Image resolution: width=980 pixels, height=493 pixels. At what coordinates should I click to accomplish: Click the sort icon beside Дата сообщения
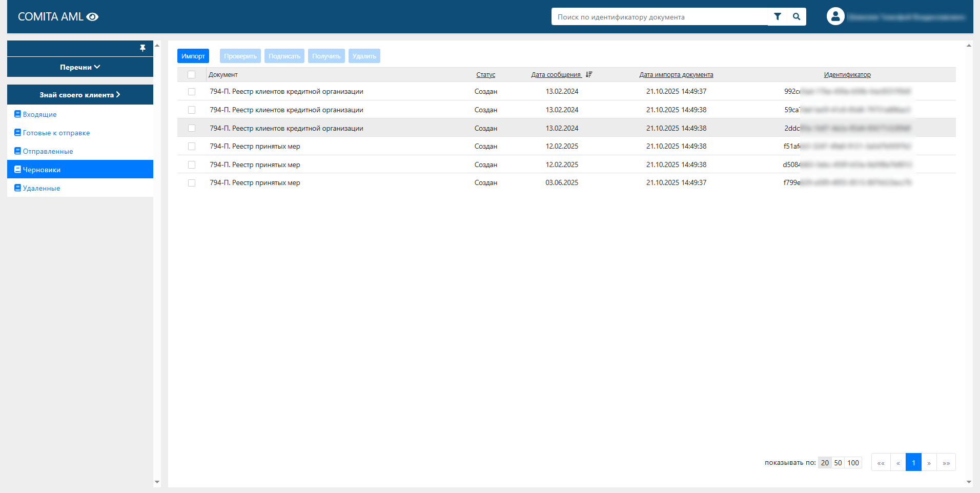pos(589,75)
